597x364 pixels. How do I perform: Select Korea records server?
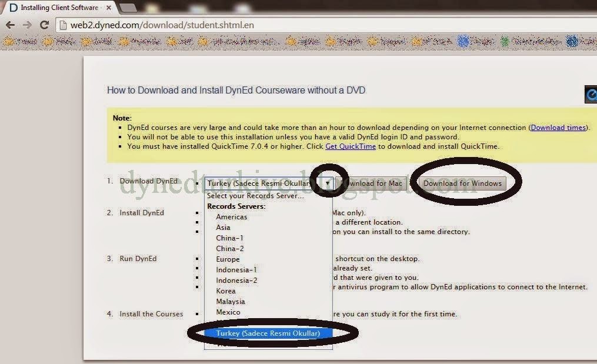tap(268, 291)
